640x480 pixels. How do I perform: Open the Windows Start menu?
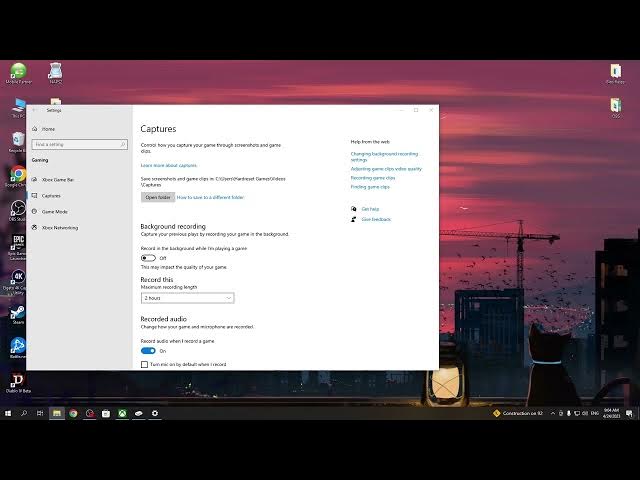8,413
